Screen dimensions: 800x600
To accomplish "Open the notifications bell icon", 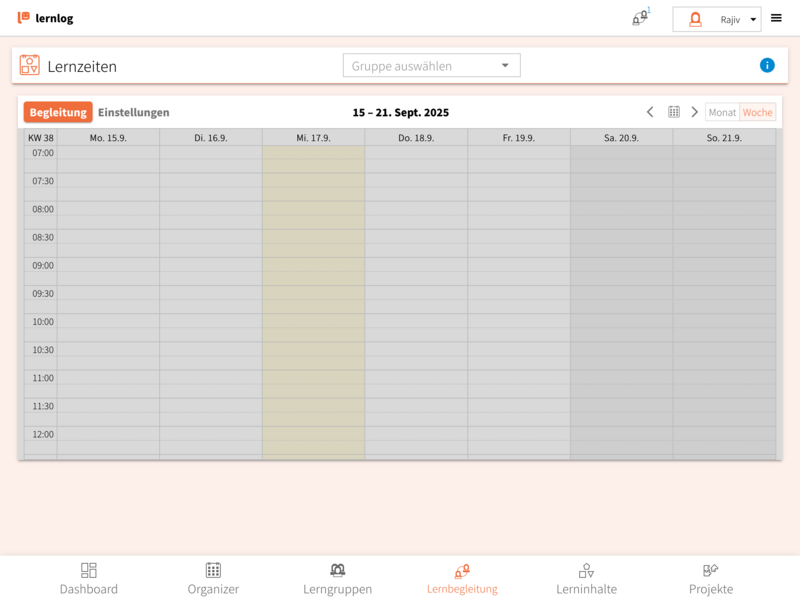I will point(639,18).
